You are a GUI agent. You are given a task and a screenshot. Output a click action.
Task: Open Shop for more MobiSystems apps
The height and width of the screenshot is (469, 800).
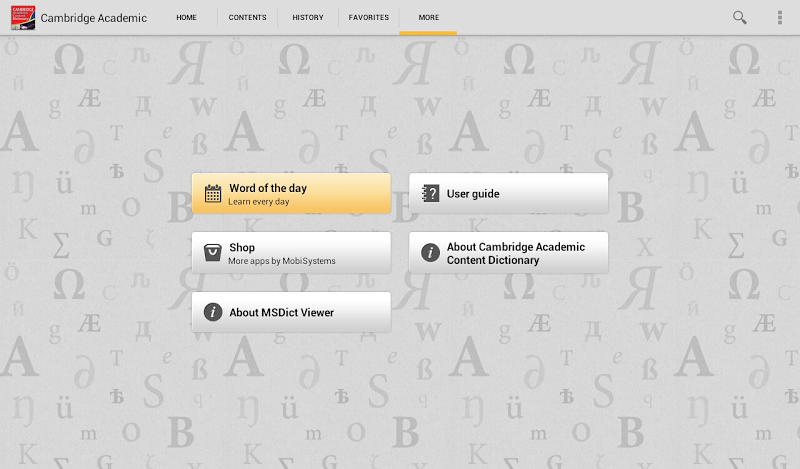pos(291,253)
